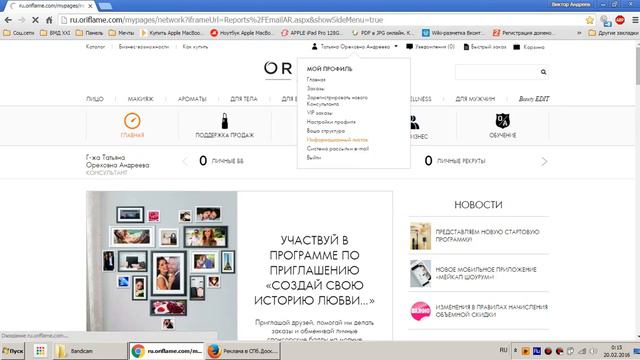
Task: Open news Представляем новую стартовую программу
Action: point(487,236)
